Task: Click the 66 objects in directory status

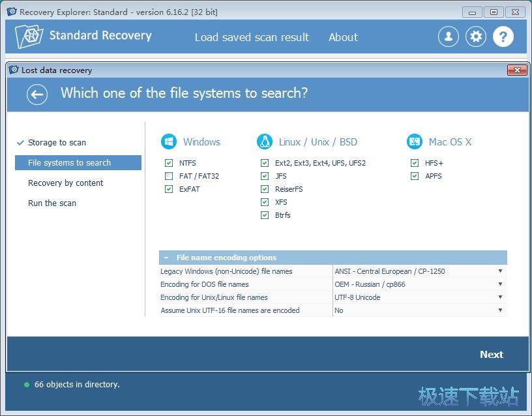Action: [77, 385]
